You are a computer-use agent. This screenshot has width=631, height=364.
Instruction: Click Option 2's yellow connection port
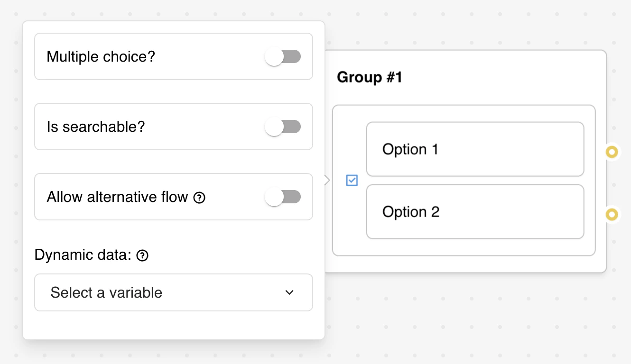pos(612,215)
